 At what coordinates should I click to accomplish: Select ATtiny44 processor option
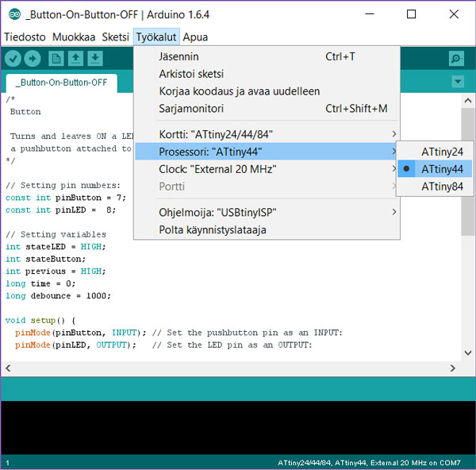435,169
